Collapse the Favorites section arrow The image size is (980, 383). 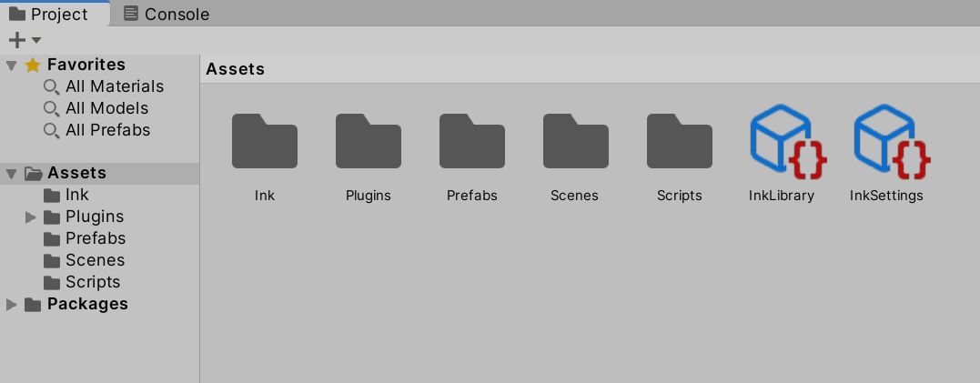tap(11, 65)
